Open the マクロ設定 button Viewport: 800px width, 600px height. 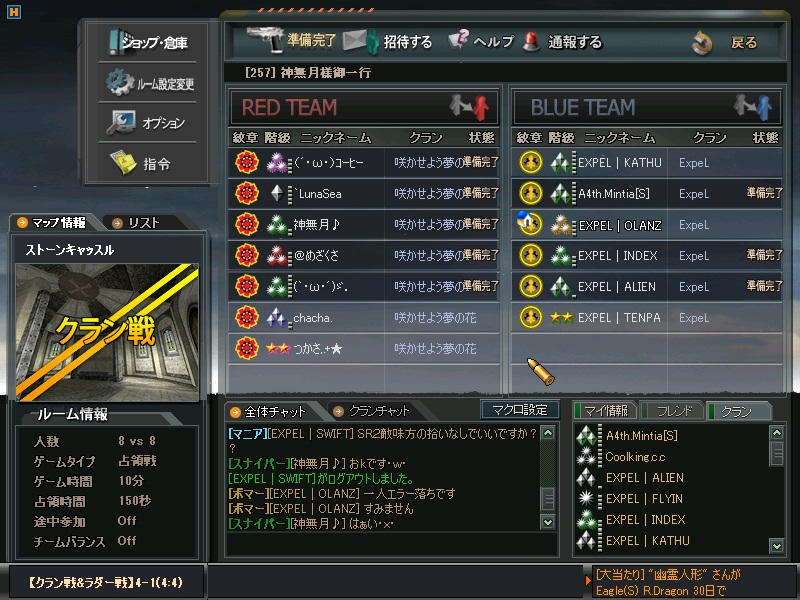coord(520,410)
